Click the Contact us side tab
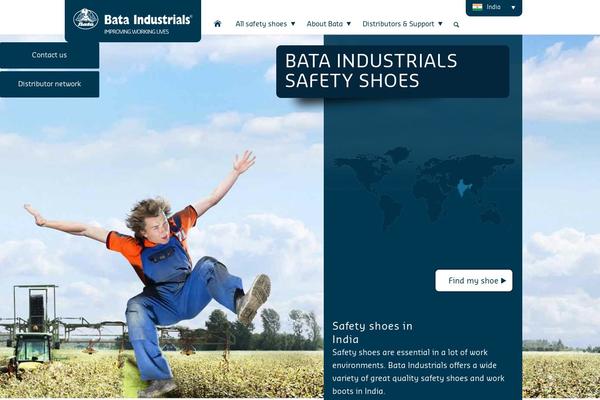 click(49, 55)
